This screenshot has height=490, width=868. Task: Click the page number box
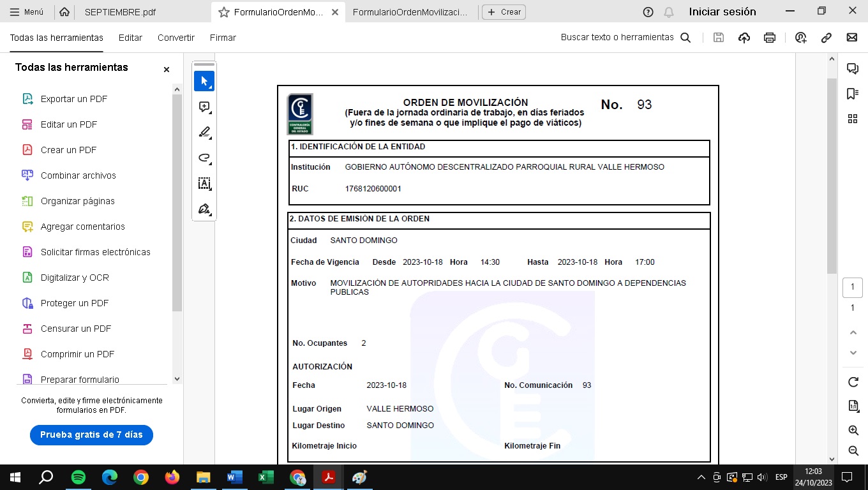coord(853,288)
